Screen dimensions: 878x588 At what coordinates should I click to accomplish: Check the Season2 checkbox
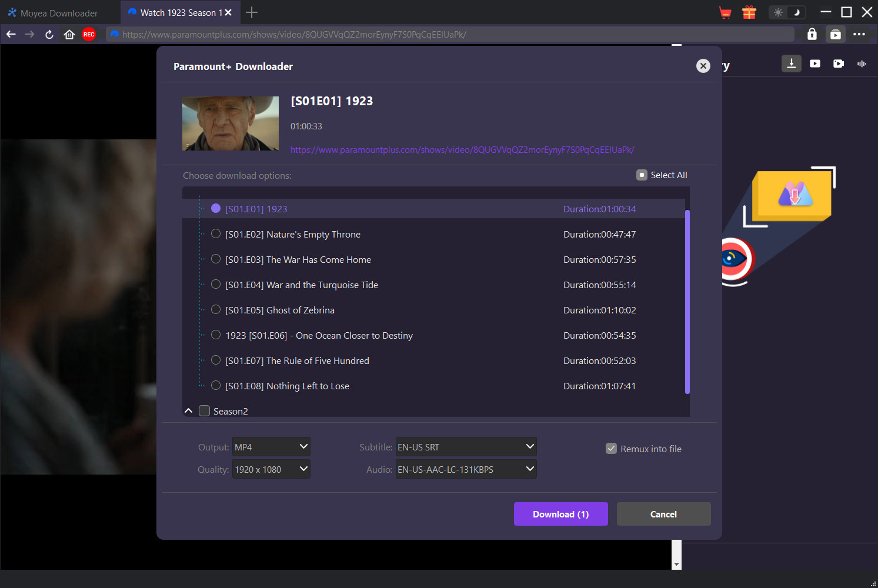205,410
